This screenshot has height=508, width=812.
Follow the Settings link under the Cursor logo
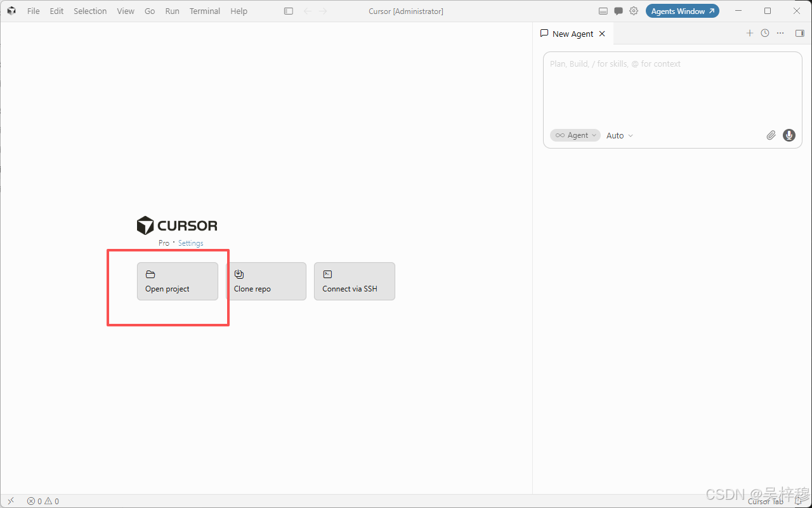coord(191,243)
